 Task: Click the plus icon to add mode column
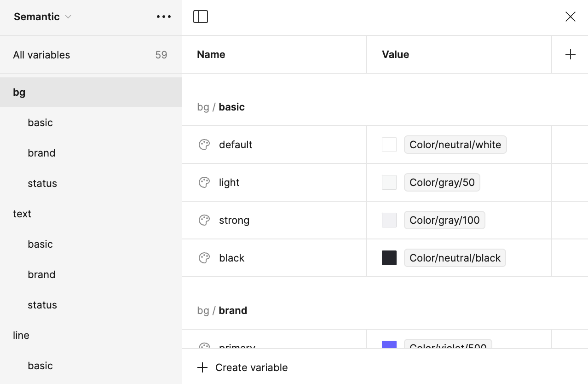[x=570, y=54]
